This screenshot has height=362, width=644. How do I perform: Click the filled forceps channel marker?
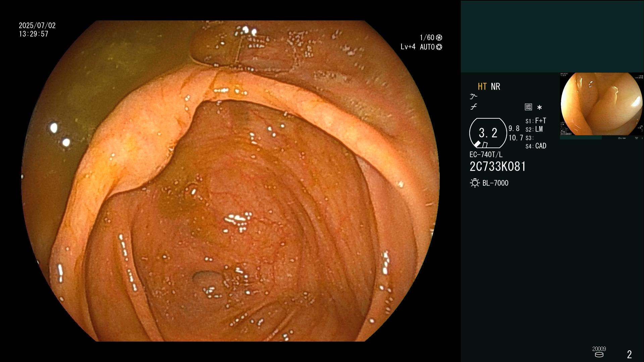(477, 144)
